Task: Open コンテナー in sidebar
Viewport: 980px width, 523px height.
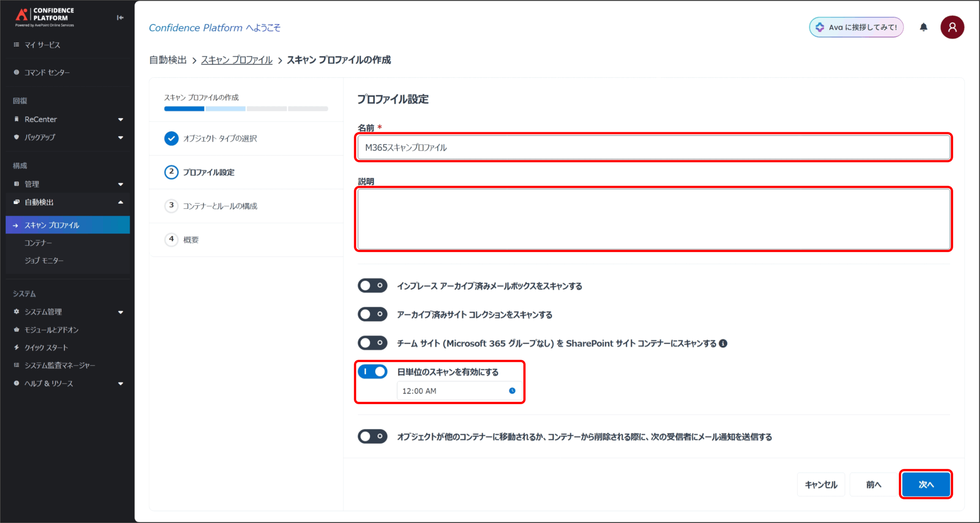Action: point(38,243)
